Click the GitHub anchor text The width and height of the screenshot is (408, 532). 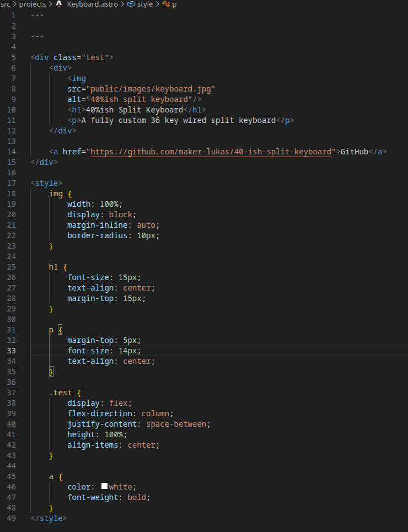click(354, 152)
